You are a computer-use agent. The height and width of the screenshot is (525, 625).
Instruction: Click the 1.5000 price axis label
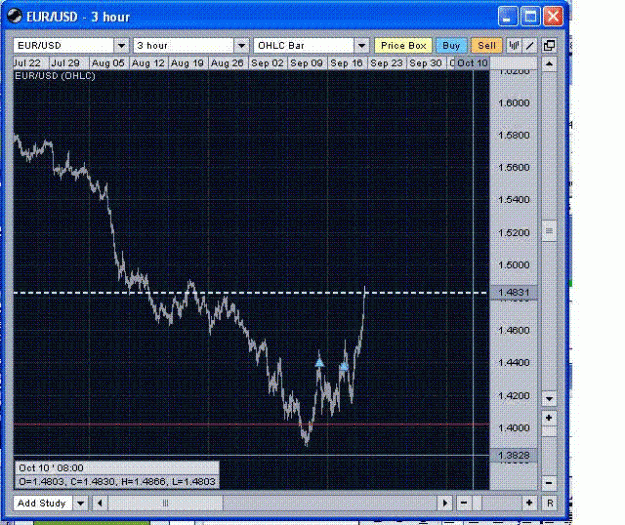coord(514,265)
